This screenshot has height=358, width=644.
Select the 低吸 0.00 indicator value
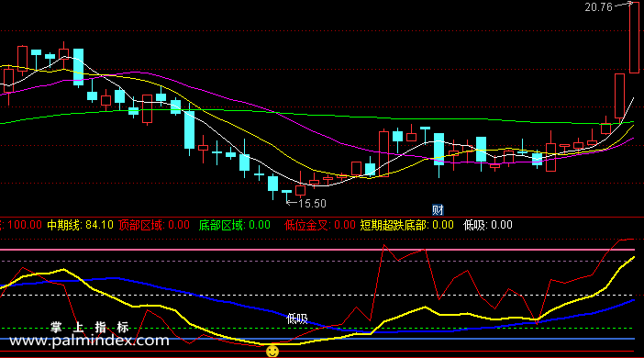click(x=488, y=225)
